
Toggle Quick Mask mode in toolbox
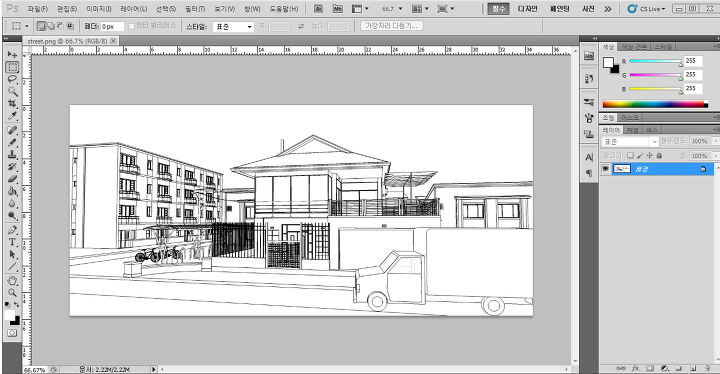pyautogui.click(x=12, y=333)
